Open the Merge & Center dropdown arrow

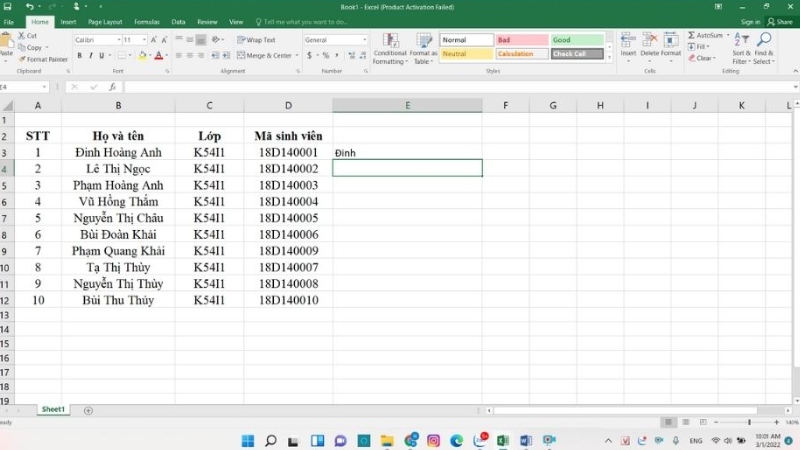[297, 55]
